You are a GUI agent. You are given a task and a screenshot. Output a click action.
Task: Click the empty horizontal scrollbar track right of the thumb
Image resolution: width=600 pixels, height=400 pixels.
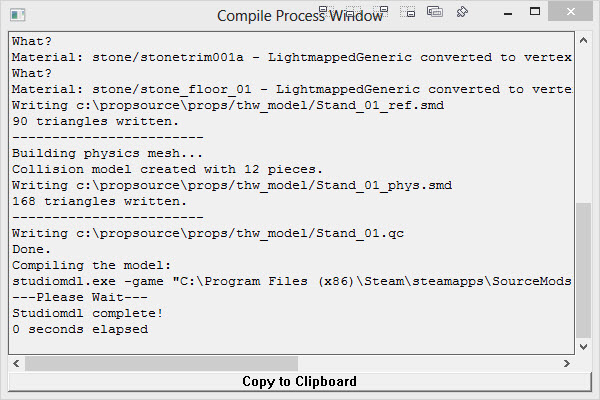(x=429, y=363)
